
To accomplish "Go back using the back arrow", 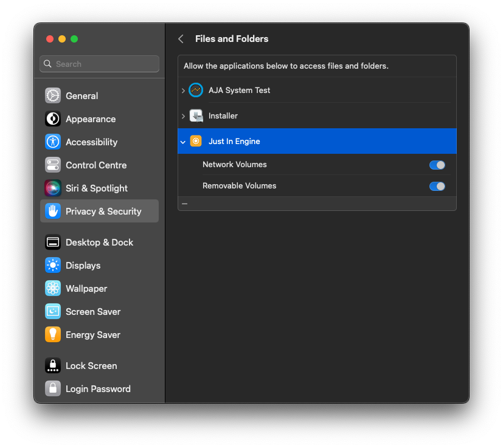I will coord(181,39).
